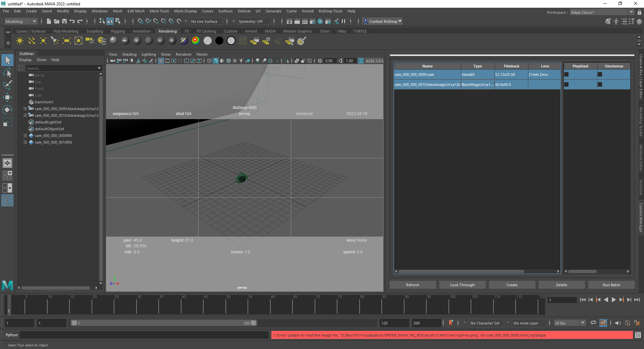Click the save scene icon
The image size is (644, 349).
pyautogui.click(x=64, y=21)
